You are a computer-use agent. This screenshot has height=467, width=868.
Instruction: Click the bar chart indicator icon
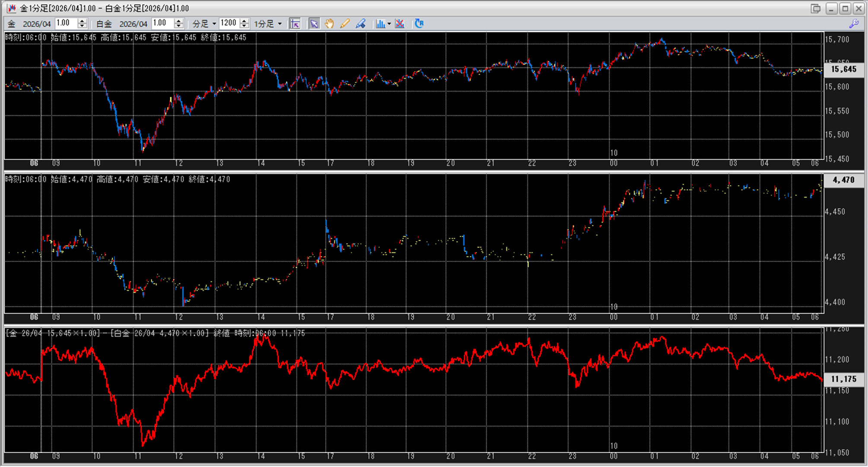380,24
